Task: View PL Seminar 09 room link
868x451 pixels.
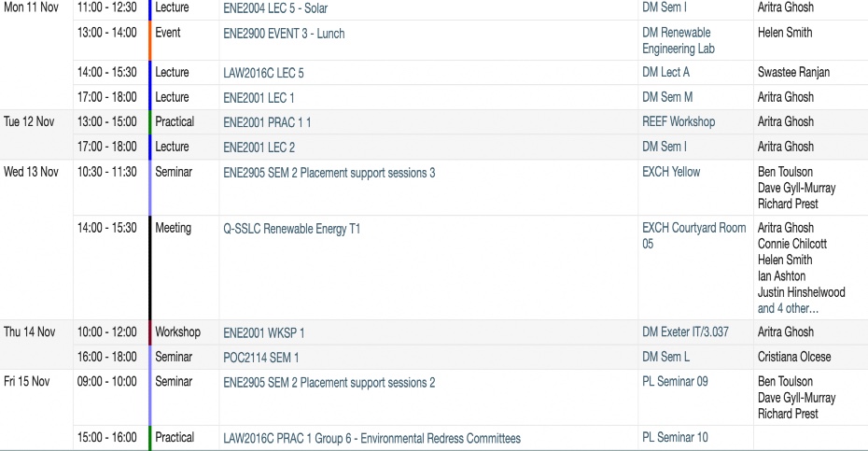Action: [x=675, y=381]
